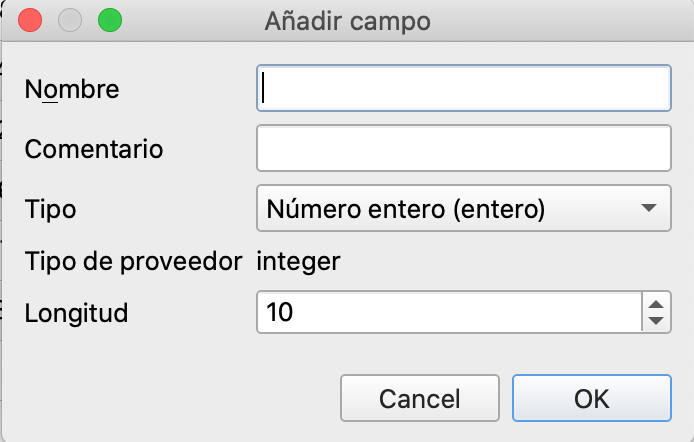Click the Longitud label
This screenshot has width=694, height=442.
(x=77, y=313)
